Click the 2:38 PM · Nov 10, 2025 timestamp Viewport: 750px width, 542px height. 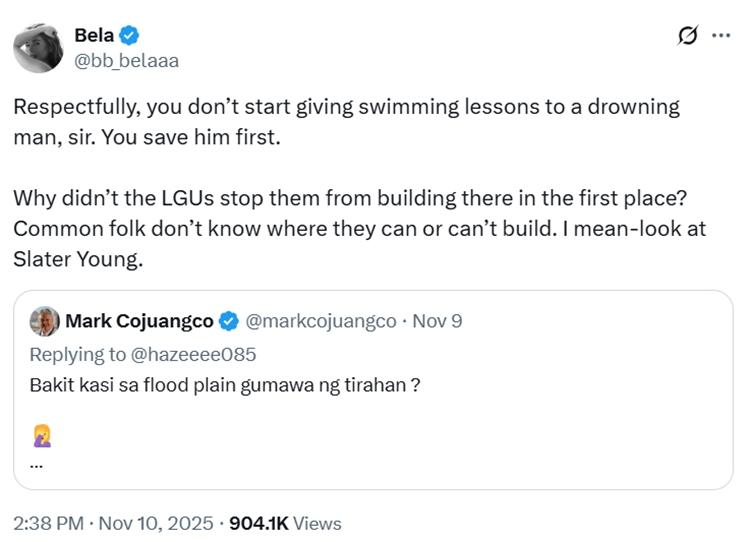click(113, 523)
